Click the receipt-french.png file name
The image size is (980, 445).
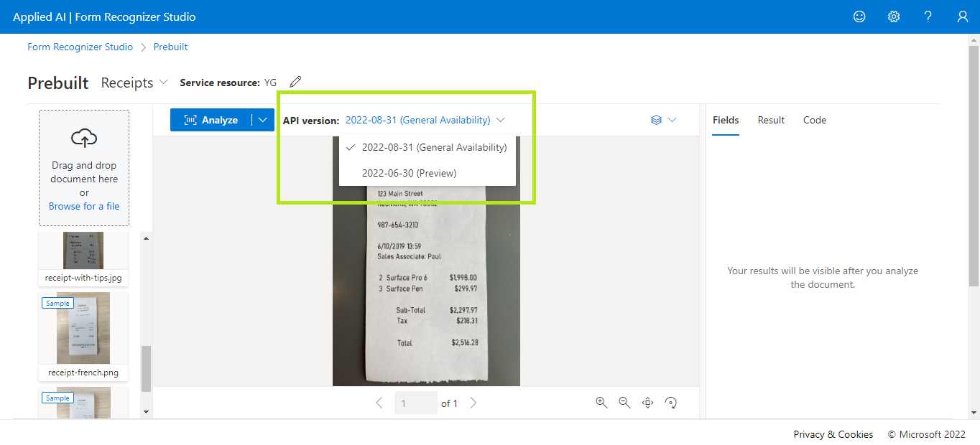point(83,373)
